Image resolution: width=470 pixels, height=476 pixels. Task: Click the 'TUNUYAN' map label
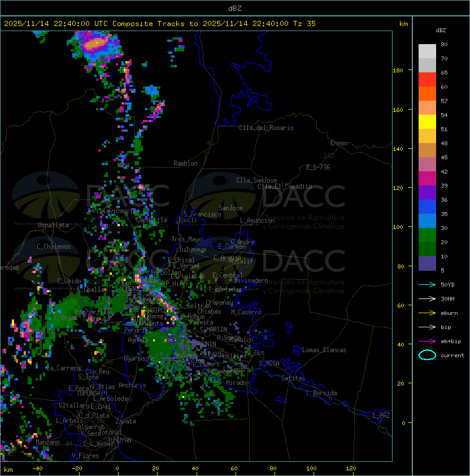(x=120, y=440)
